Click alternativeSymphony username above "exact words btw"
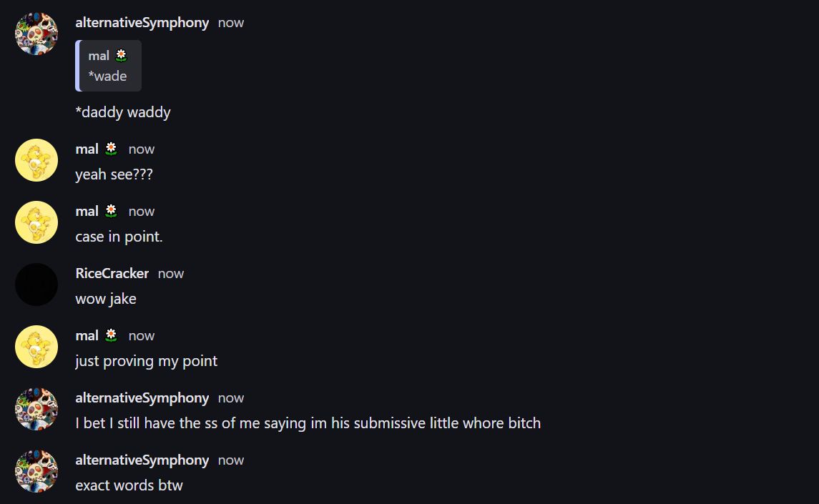Image resolution: width=819 pixels, height=504 pixels. (x=142, y=460)
